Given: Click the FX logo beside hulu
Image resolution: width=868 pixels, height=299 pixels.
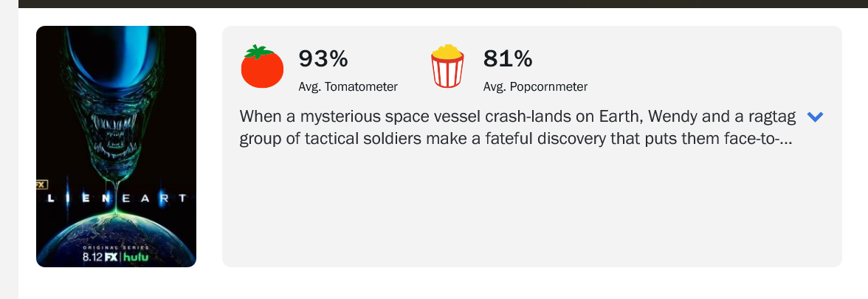Looking at the screenshot, I should coord(111,258).
